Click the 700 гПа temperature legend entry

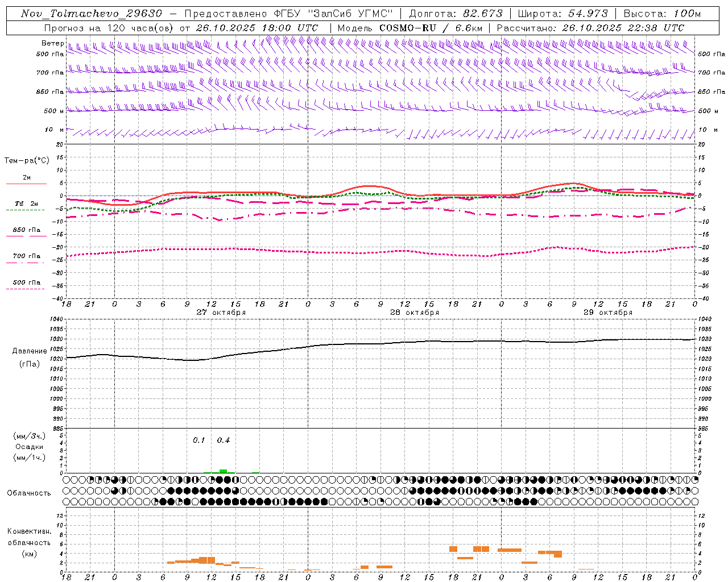27,256
